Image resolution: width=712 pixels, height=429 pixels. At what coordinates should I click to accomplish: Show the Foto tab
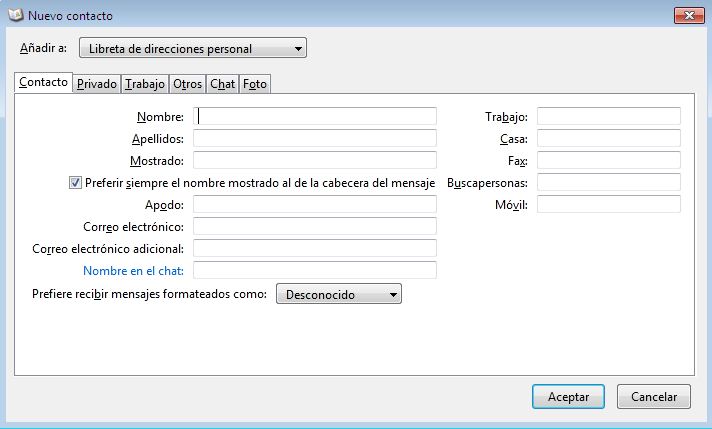255,84
